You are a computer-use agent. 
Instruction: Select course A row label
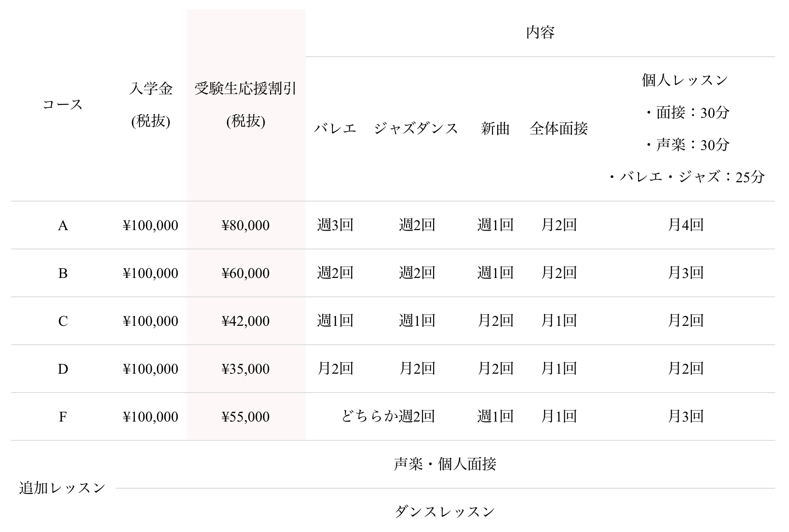[x=63, y=226]
